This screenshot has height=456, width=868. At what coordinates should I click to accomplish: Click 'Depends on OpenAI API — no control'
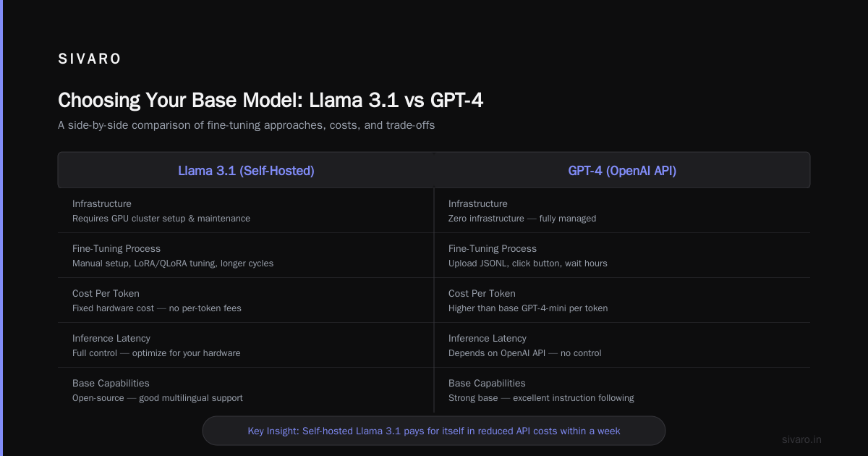[525, 353]
